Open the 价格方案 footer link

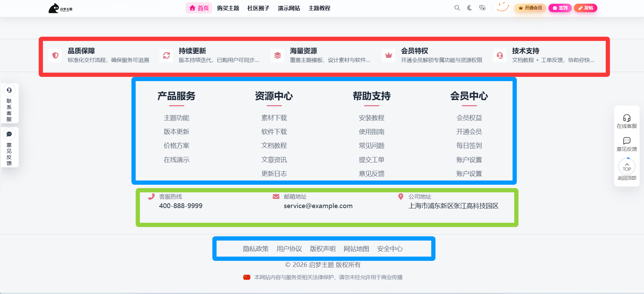[176, 145]
